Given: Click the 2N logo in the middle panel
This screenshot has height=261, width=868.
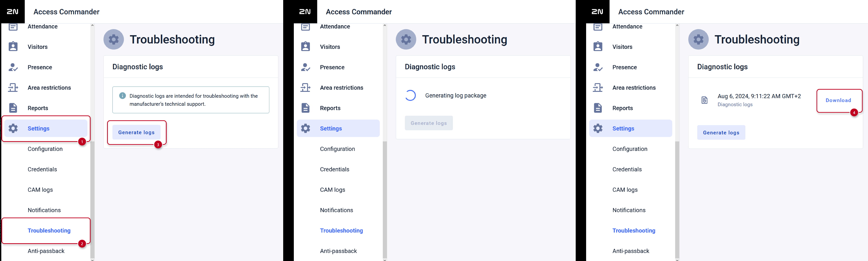Looking at the screenshot, I should (x=305, y=12).
